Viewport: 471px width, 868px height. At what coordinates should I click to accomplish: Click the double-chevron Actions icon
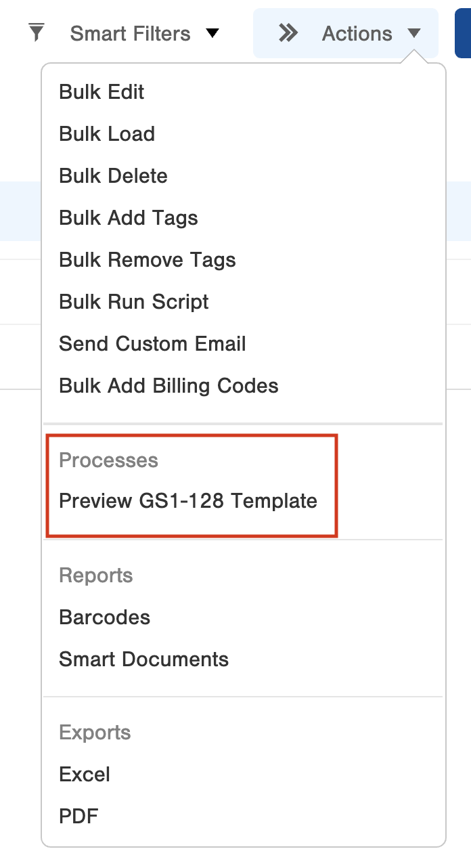[287, 32]
